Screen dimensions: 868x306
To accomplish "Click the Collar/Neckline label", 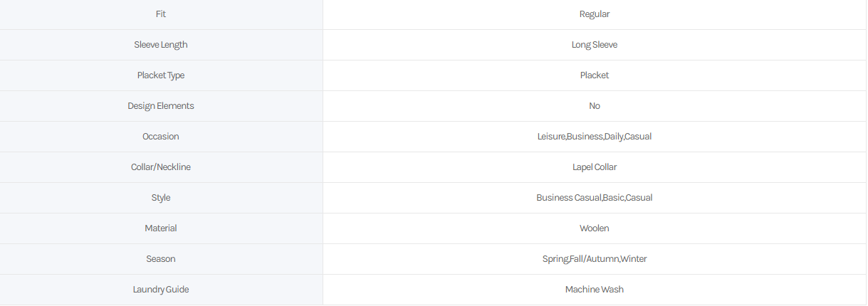I will pyautogui.click(x=161, y=167).
